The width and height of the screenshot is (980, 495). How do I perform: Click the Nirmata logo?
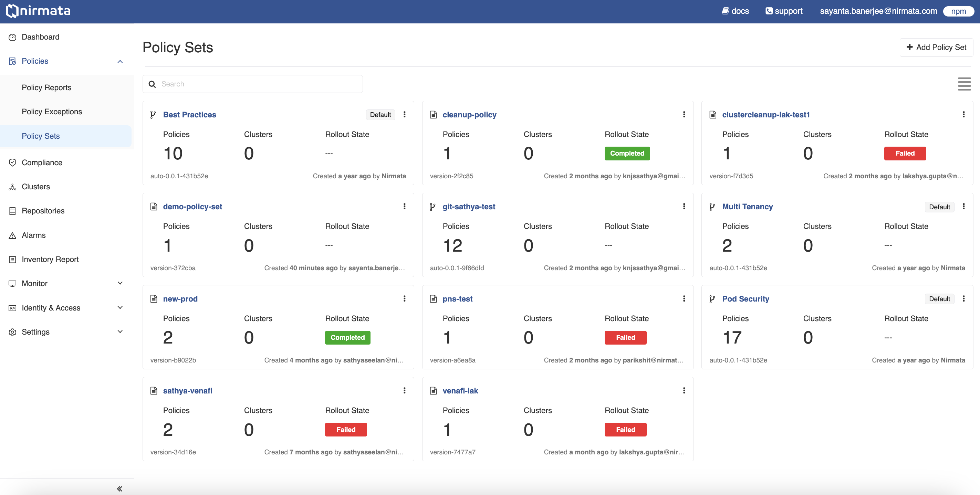click(38, 11)
